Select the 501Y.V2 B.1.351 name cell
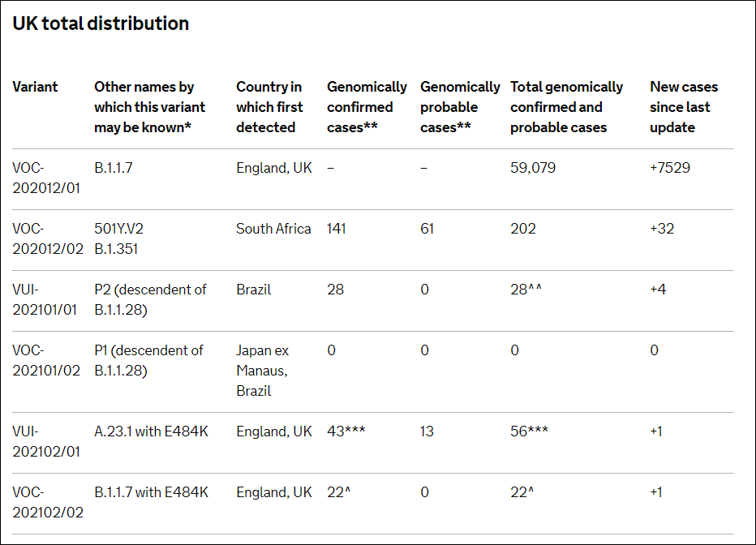The height and width of the screenshot is (545, 756). (118, 239)
